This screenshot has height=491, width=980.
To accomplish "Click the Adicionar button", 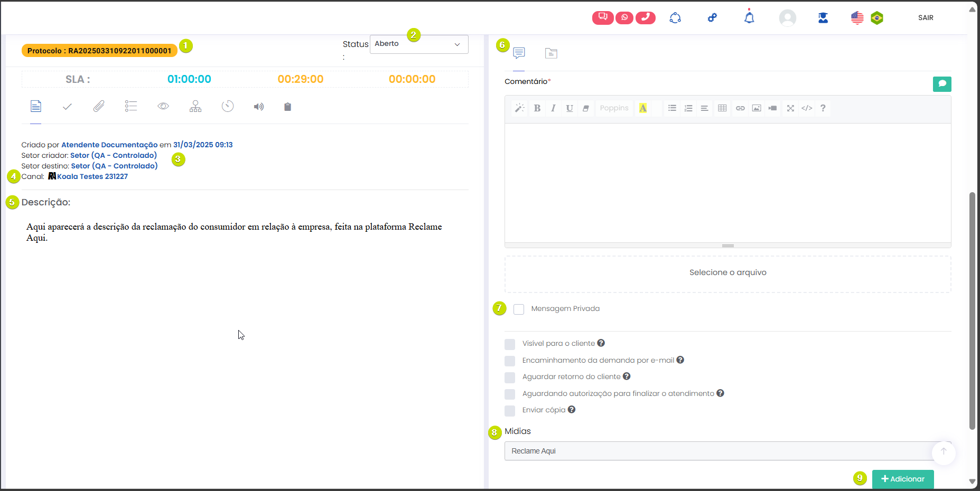I will click(x=902, y=479).
